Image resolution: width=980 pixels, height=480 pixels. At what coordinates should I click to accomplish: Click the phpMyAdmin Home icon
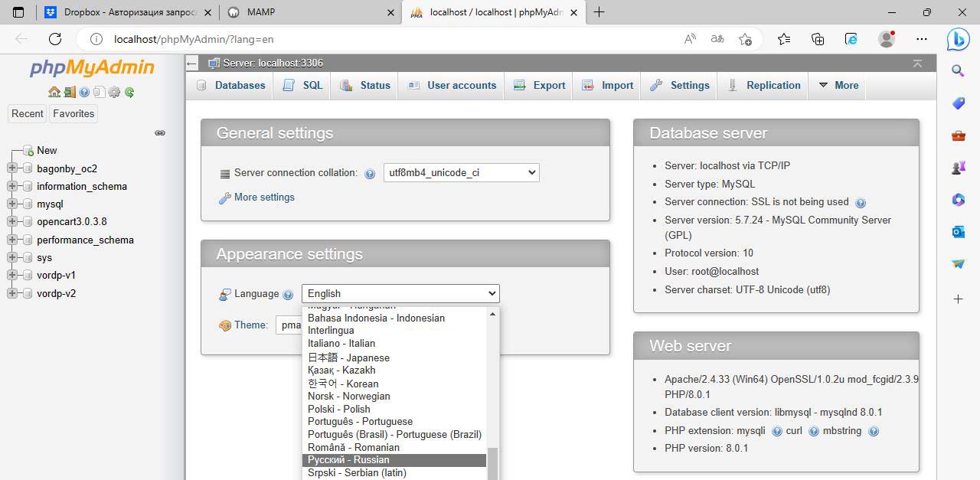tap(54, 92)
